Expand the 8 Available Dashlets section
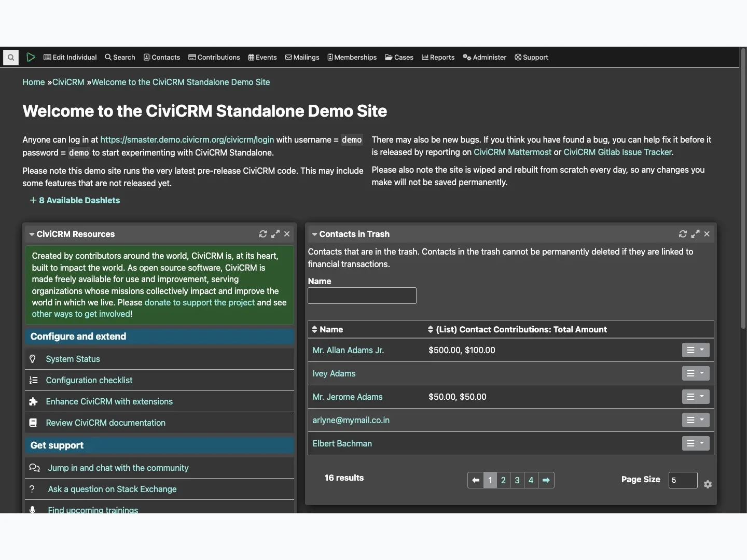 click(75, 200)
